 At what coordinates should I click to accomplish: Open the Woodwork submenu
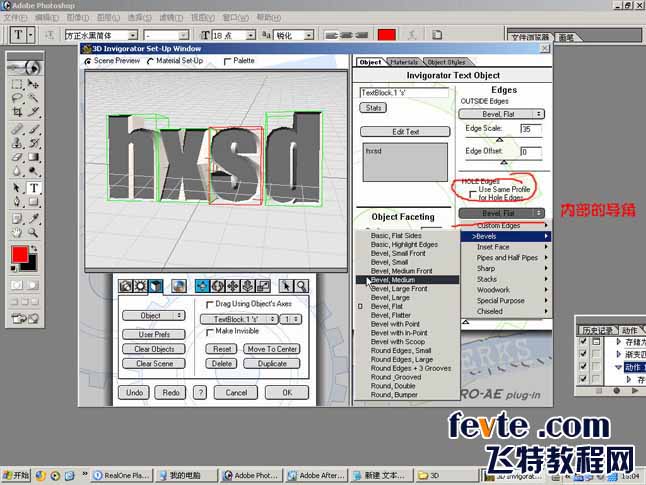[506, 290]
